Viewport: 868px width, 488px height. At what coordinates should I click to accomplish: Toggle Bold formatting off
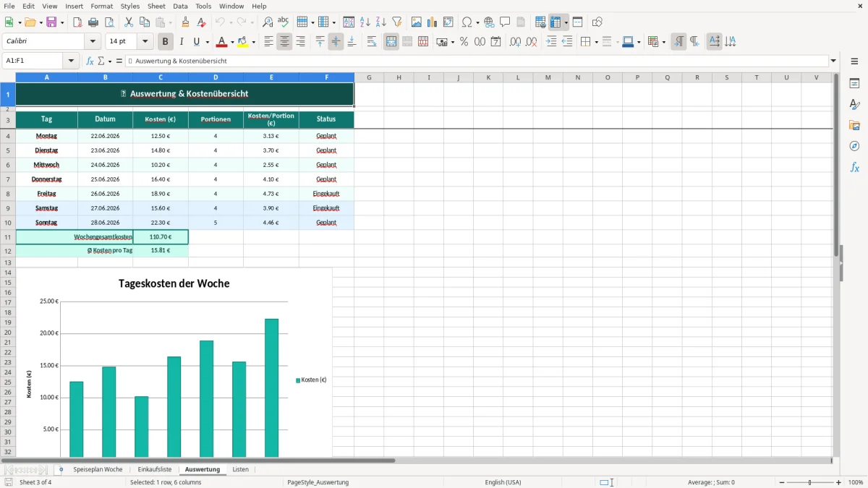coord(166,42)
